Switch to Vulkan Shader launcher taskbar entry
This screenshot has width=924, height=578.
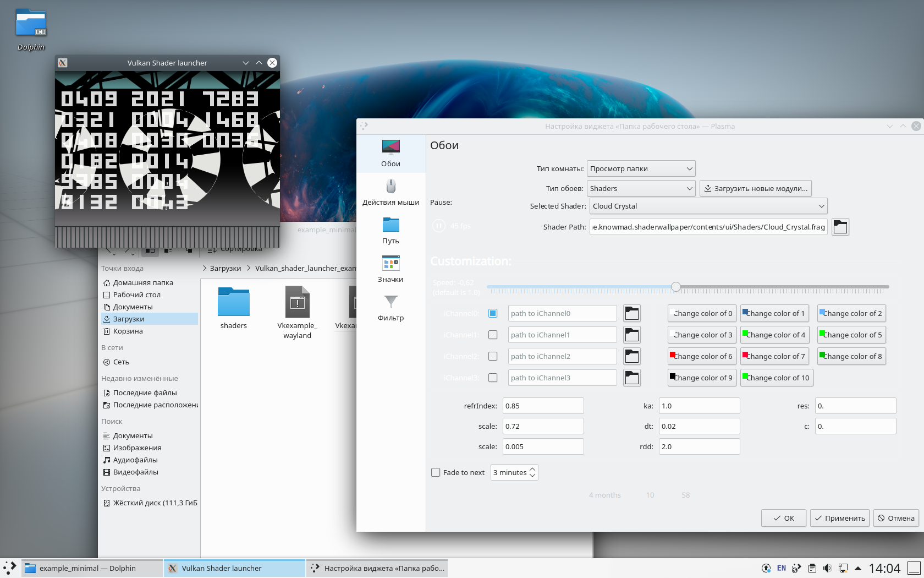[234, 568]
